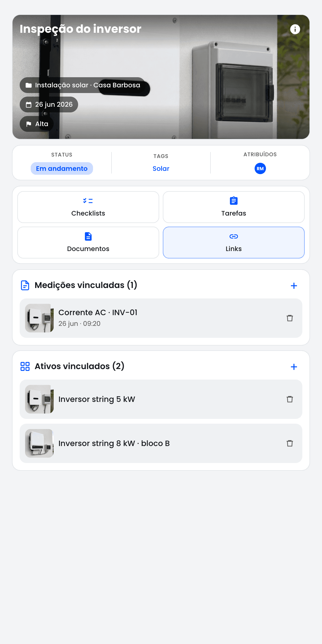Click the Ativos vinculados grid icon
The image size is (322, 644).
(25, 366)
